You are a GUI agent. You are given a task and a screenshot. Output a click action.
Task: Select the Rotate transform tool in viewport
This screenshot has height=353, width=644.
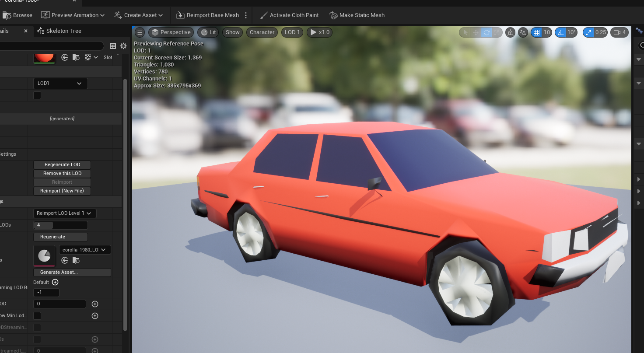coord(487,32)
